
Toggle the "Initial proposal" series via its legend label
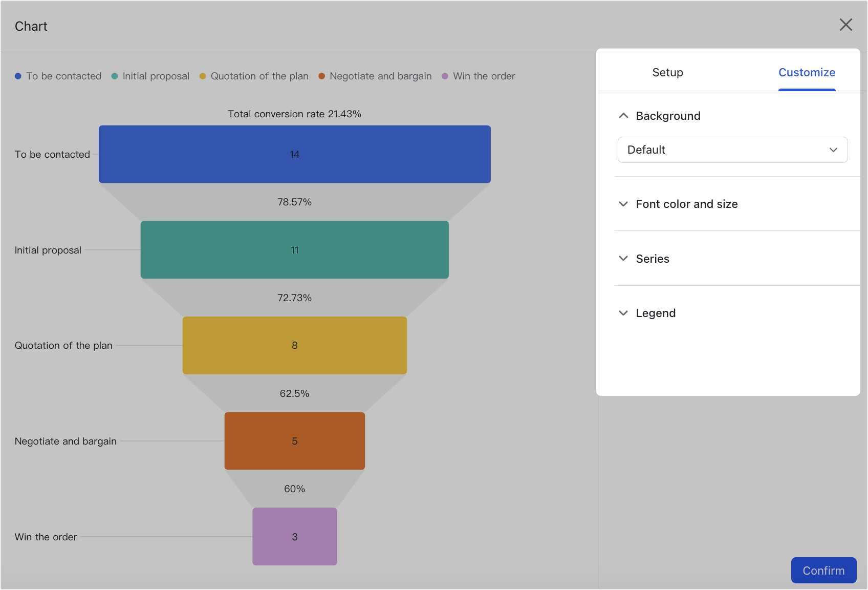click(x=156, y=76)
